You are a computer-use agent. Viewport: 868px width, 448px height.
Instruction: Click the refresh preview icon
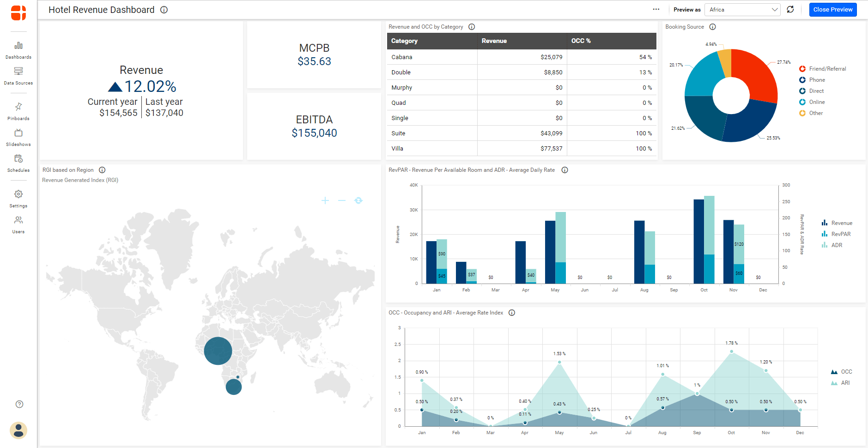point(790,10)
